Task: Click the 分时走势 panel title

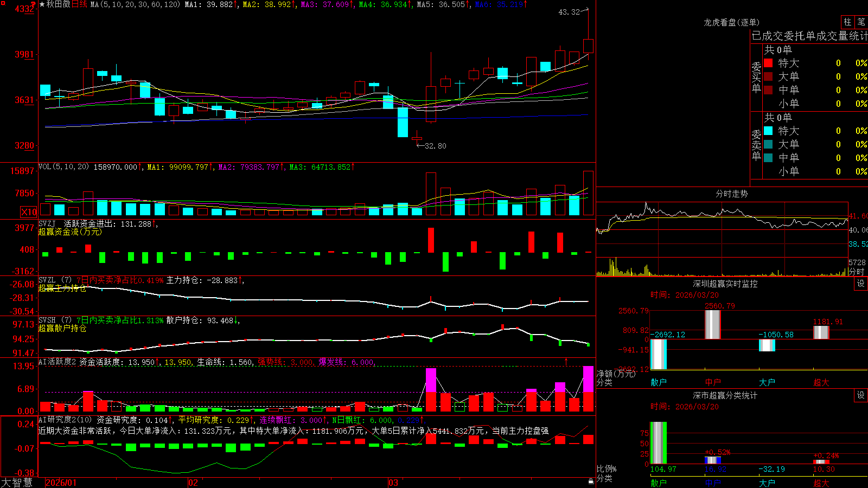Action: click(731, 194)
